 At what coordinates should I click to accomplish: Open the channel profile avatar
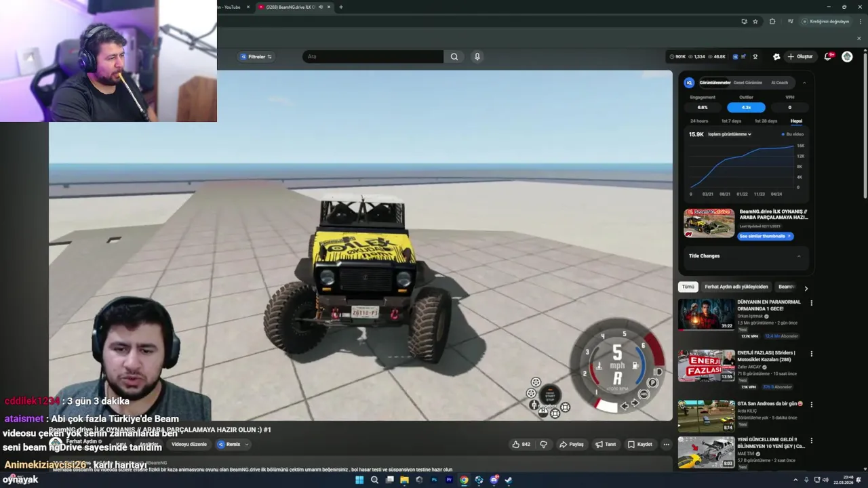(847, 56)
